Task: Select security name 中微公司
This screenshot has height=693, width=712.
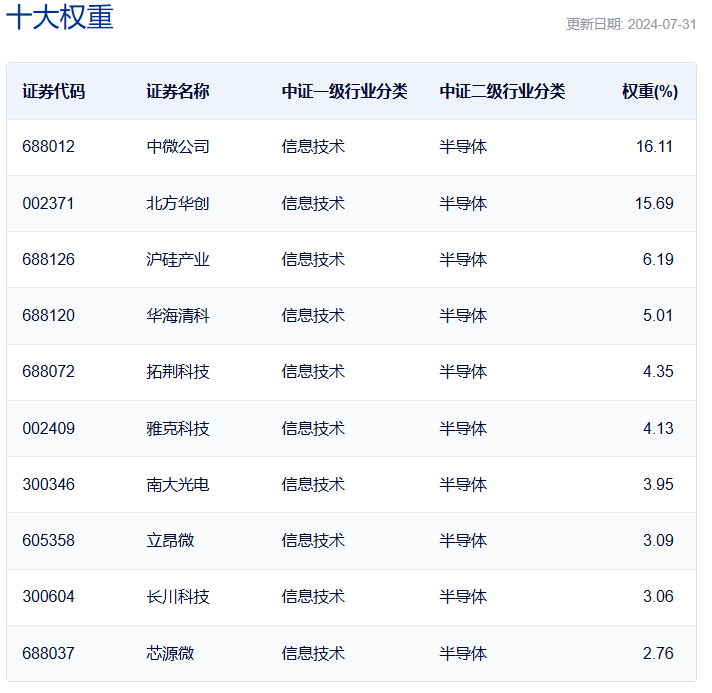Action: (x=178, y=146)
